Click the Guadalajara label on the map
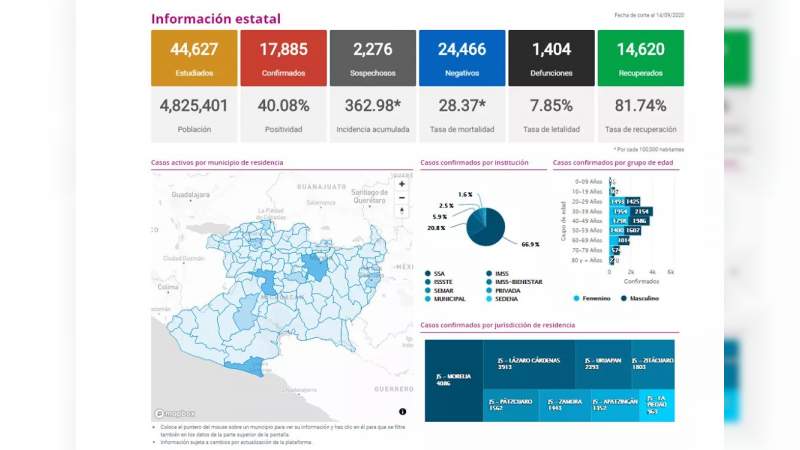 pos(190,195)
